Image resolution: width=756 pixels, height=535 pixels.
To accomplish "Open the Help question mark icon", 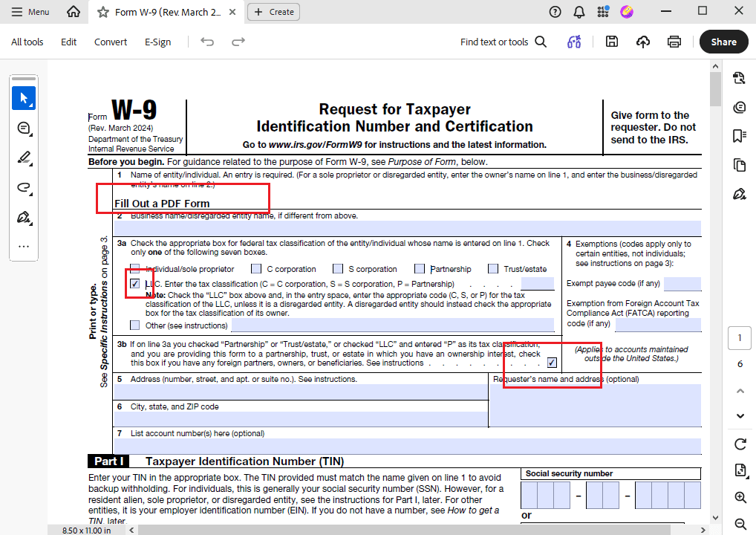I will pyautogui.click(x=555, y=12).
